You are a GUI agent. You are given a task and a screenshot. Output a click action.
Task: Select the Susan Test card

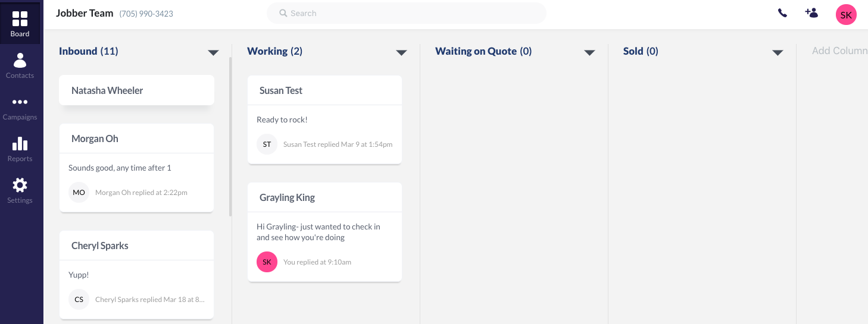324,119
